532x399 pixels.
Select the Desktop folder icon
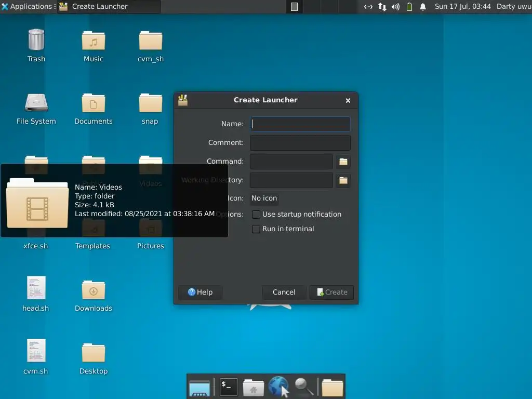(94, 353)
